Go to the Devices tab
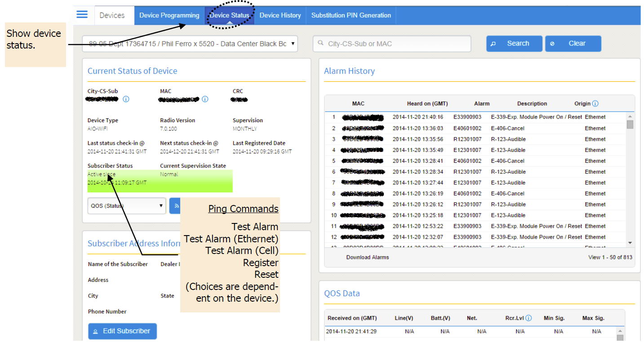This screenshot has height=352, width=644. [x=112, y=15]
